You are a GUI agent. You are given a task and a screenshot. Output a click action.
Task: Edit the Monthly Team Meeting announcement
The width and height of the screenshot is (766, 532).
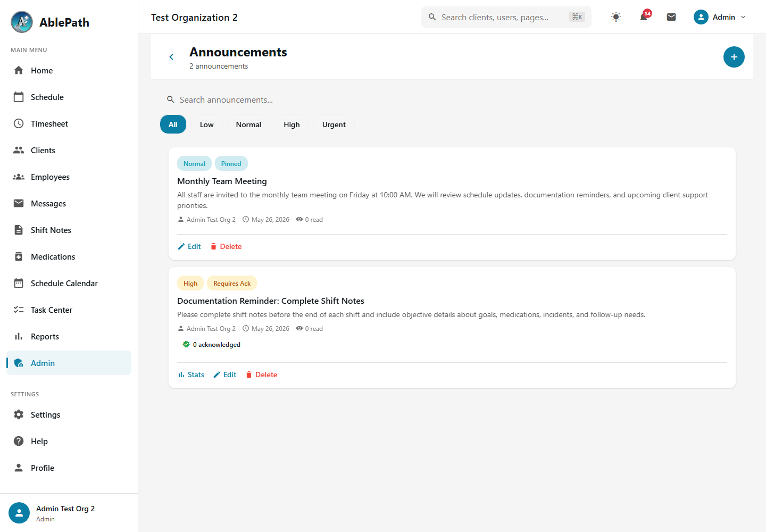189,246
